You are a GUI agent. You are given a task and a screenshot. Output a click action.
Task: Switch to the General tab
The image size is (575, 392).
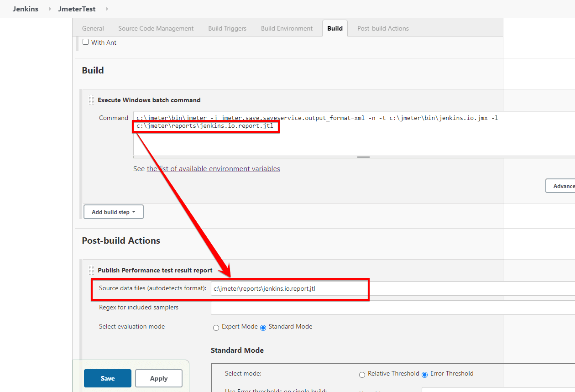click(x=93, y=28)
